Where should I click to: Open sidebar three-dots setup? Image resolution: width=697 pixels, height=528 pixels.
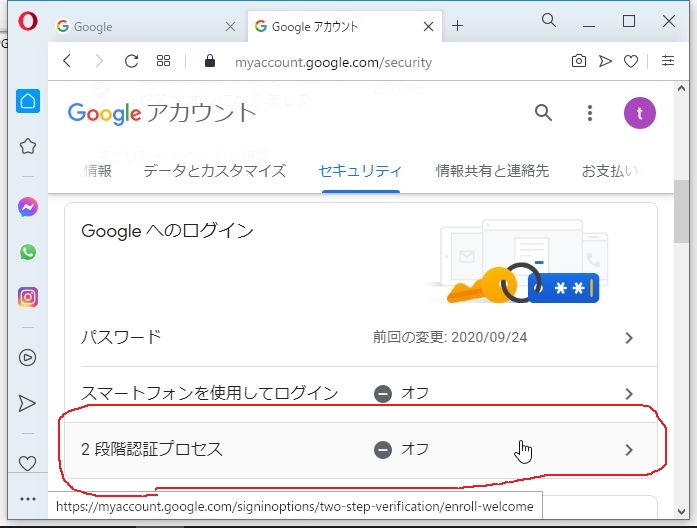(x=28, y=499)
